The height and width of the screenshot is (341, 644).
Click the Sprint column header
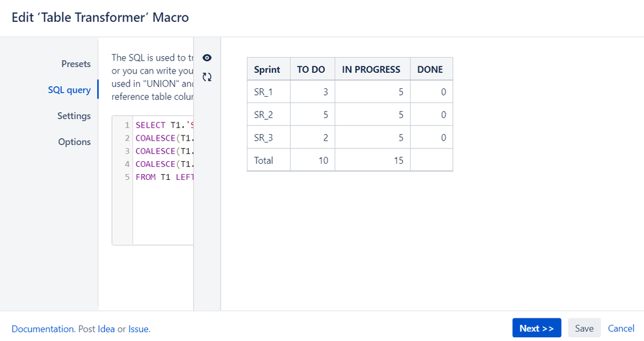(x=268, y=69)
